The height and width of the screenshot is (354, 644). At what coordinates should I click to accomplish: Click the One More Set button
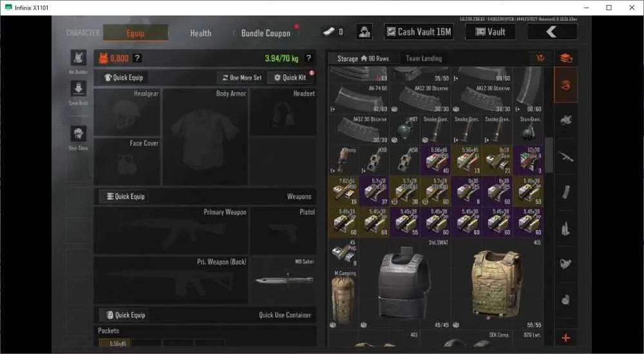(x=242, y=77)
